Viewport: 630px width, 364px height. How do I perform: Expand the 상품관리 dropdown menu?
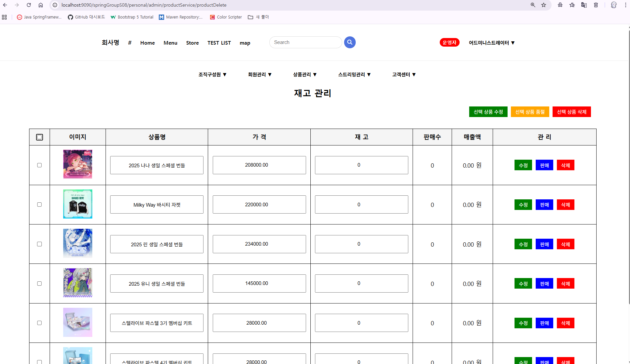pyautogui.click(x=305, y=75)
